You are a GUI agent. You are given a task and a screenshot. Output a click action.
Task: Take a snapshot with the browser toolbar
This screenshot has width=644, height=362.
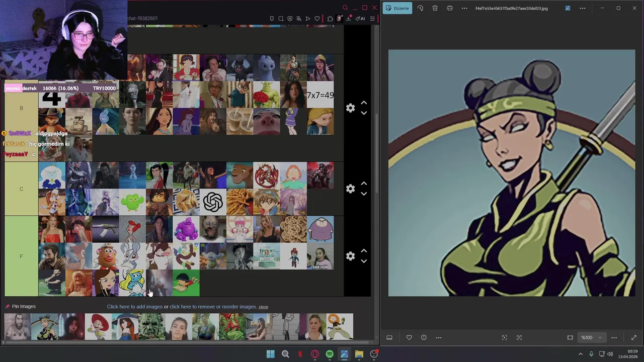281,19
